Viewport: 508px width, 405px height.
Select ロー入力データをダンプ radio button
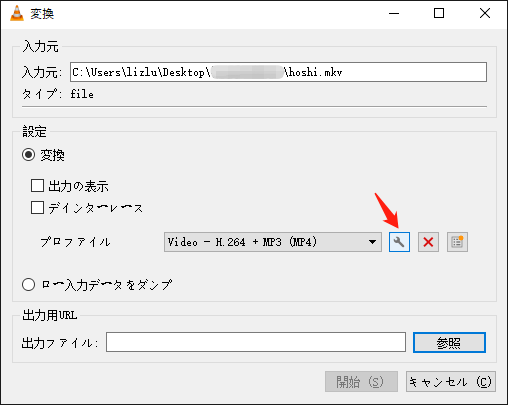pyautogui.click(x=28, y=285)
